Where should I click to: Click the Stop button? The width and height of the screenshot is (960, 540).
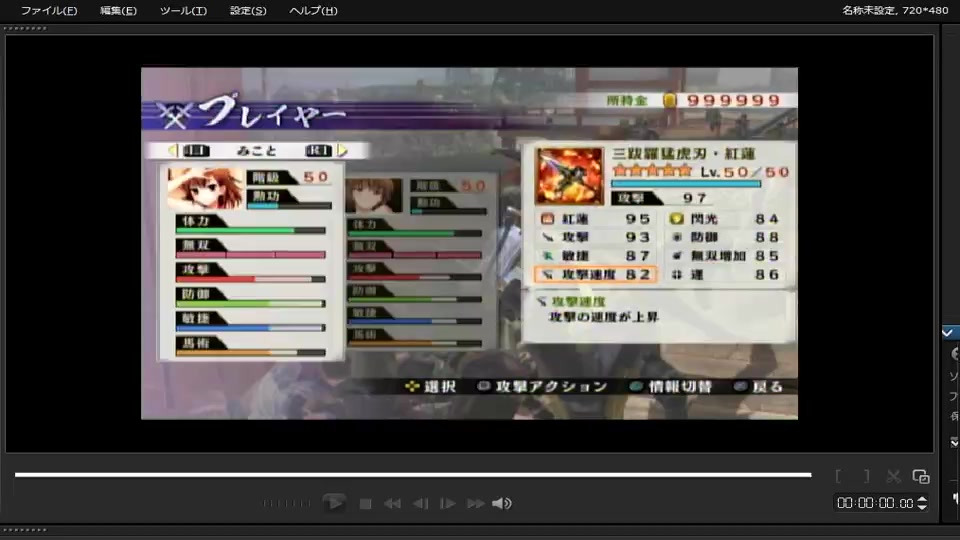tap(366, 504)
